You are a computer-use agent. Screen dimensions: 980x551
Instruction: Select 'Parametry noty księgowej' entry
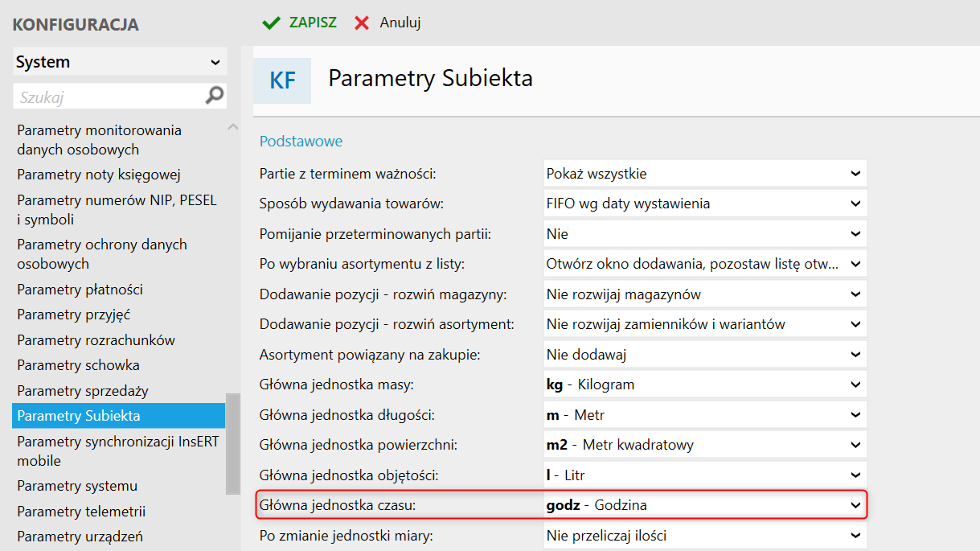click(x=99, y=175)
